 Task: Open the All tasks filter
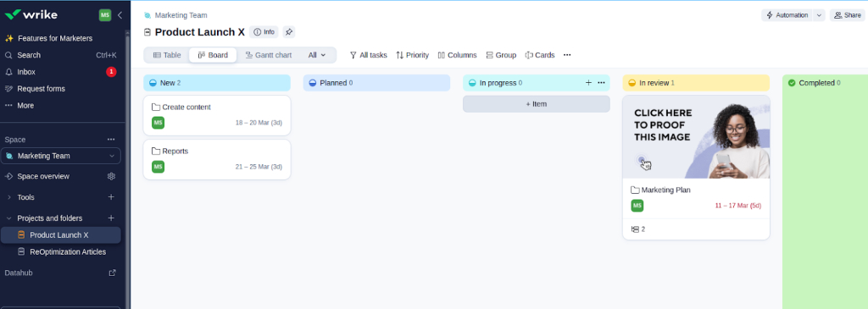click(x=368, y=55)
